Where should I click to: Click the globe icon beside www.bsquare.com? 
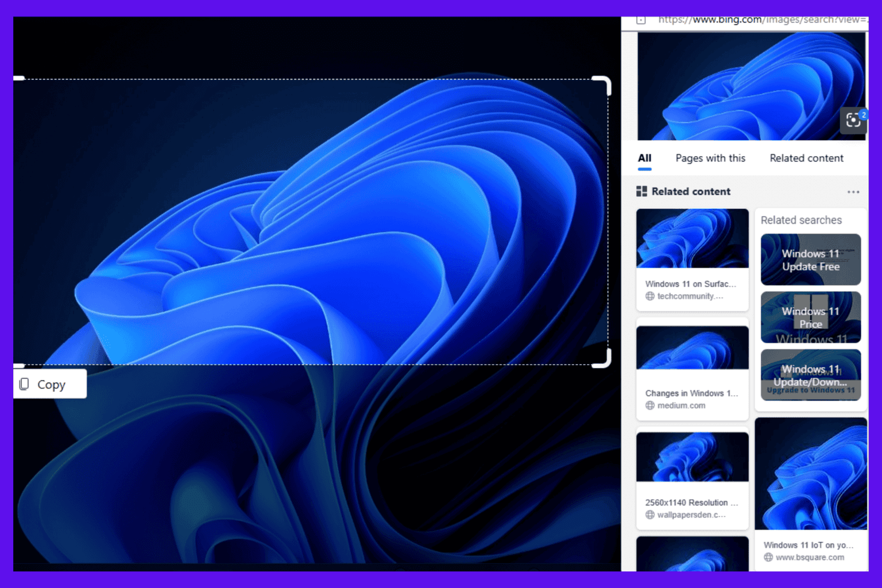coord(768,557)
